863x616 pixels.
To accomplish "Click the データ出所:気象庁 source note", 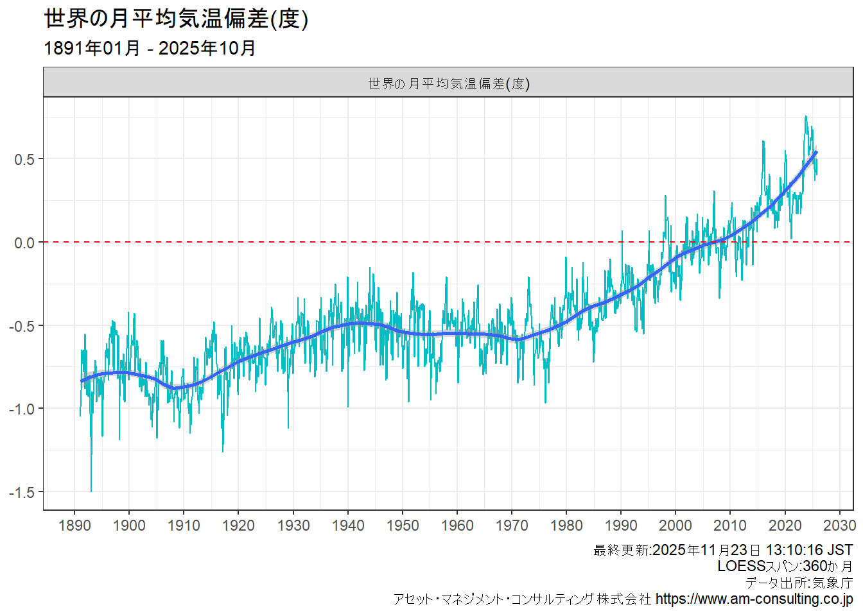I will pos(799,583).
